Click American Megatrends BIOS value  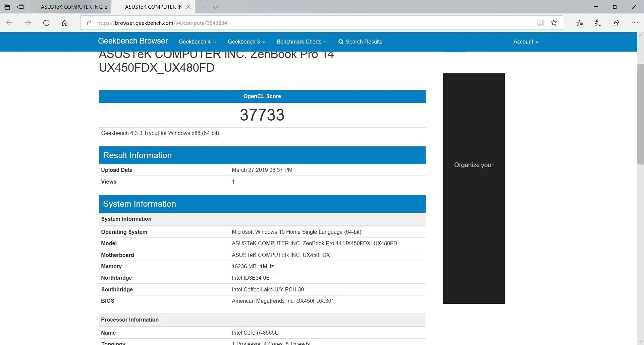[283, 301]
